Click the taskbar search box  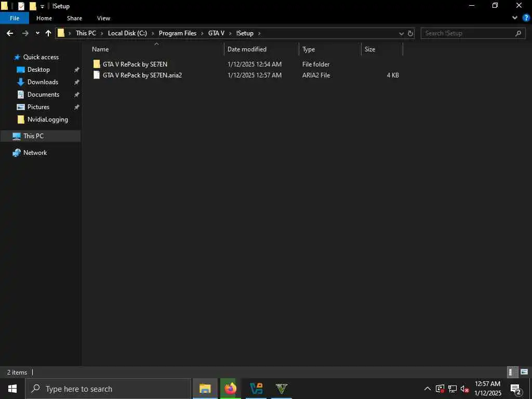click(108, 389)
